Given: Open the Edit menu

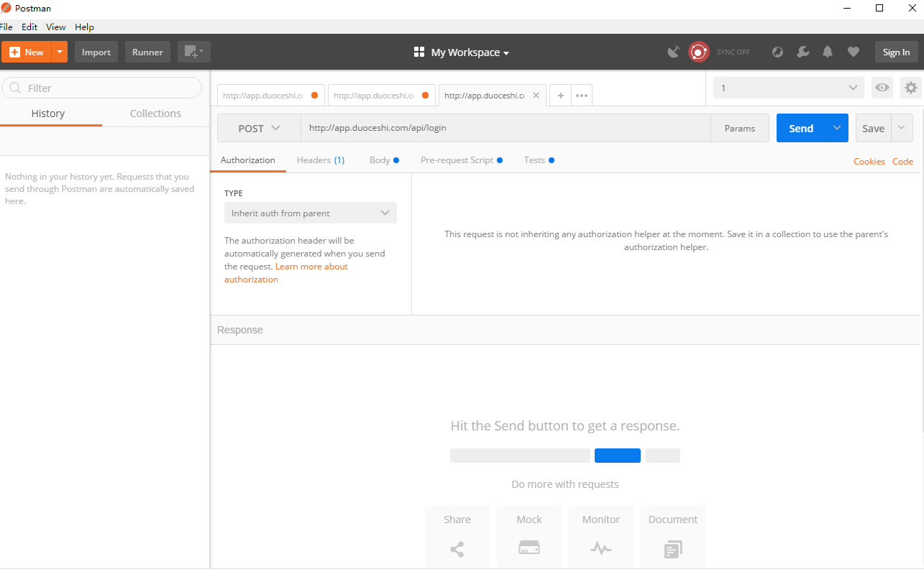Looking at the screenshot, I should tap(29, 27).
